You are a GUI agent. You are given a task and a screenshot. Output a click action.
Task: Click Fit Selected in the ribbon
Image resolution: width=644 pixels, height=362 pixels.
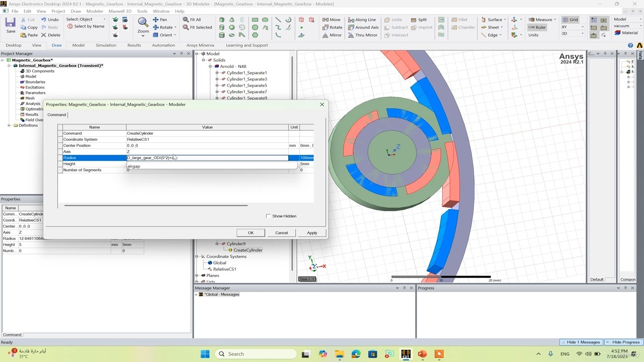(197, 27)
